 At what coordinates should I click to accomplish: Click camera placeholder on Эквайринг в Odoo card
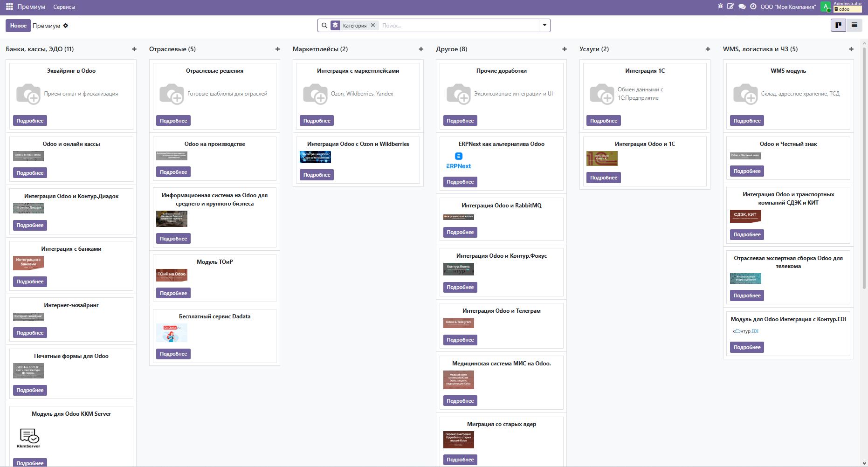(x=28, y=94)
